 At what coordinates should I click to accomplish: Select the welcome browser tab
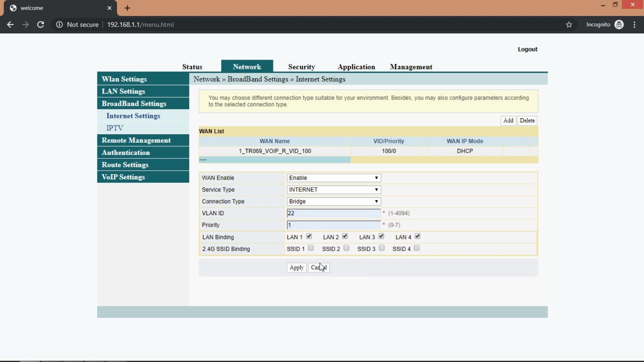click(60, 8)
